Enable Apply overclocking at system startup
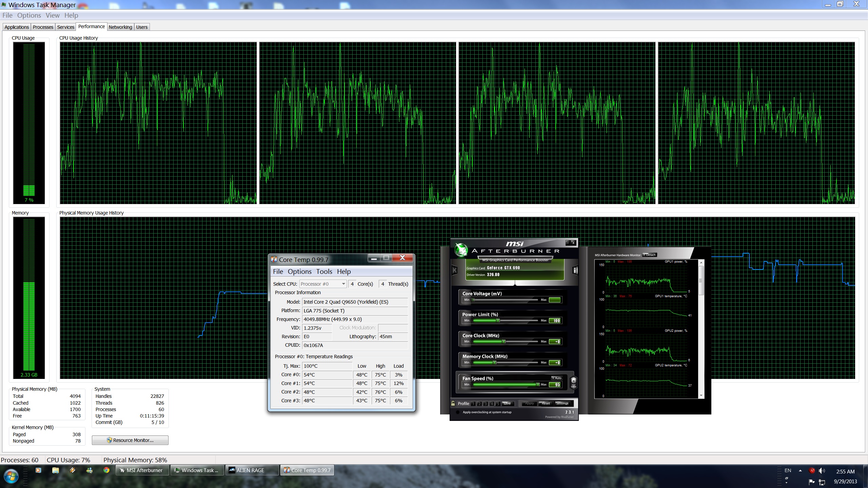This screenshot has height=488, width=868. tap(458, 412)
